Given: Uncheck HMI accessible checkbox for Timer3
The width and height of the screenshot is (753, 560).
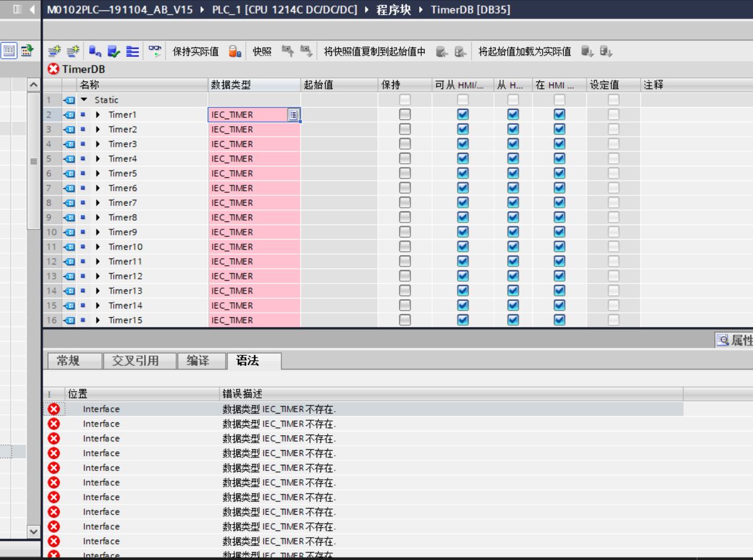Looking at the screenshot, I should click(462, 144).
